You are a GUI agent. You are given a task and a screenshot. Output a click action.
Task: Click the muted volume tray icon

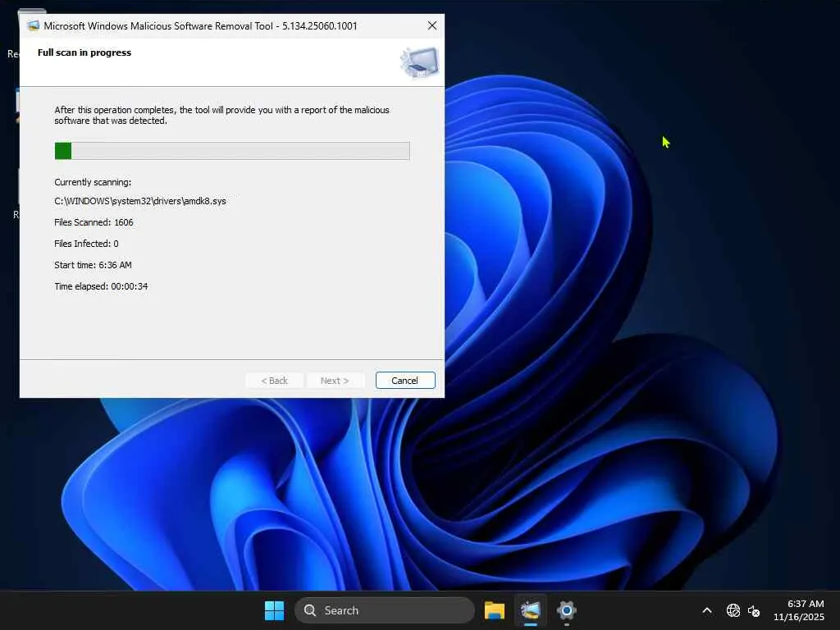click(754, 610)
